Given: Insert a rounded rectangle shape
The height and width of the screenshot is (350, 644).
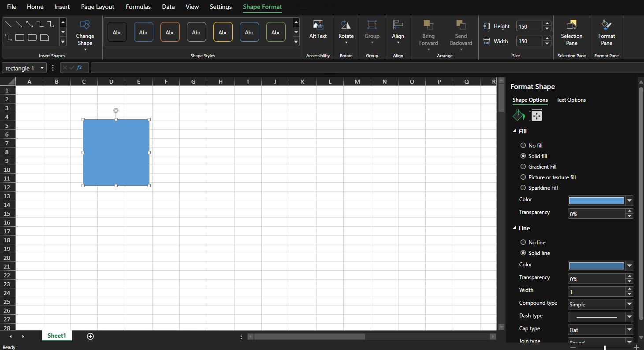Looking at the screenshot, I should click(x=32, y=37).
